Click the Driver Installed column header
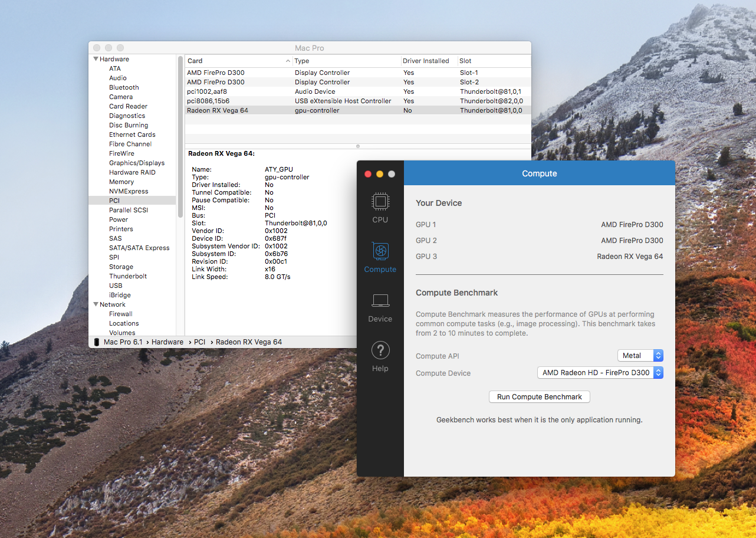The height and width of the screenshot is (538, 756). pyautogui.click(x=429, y=61)
